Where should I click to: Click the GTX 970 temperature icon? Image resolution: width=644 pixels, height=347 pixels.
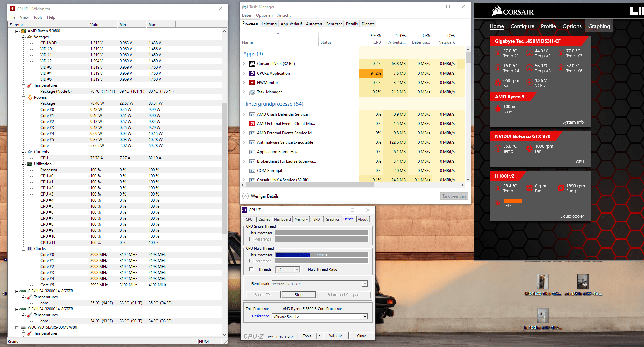498,148
